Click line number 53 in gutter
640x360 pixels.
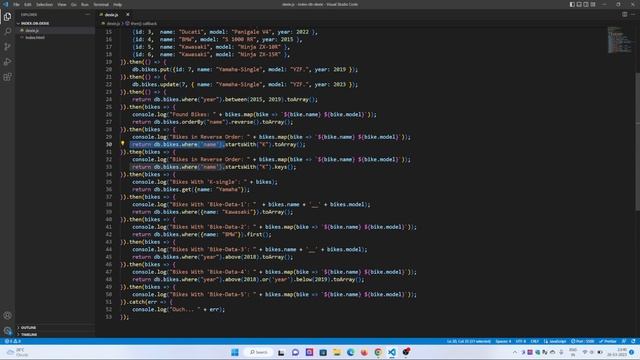click(109, 317)
